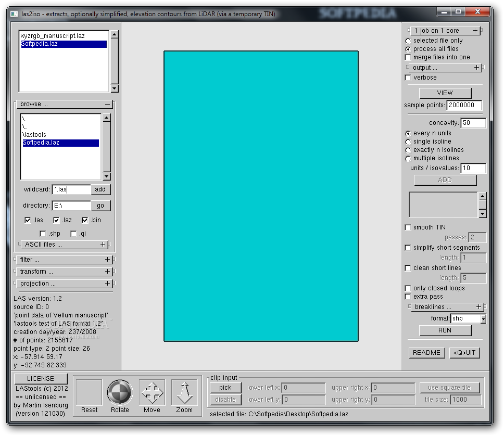The height and width of the screenshot is (436, 504).
Task: Click top file list scroll-up arrow
Action: pos(115,34)
